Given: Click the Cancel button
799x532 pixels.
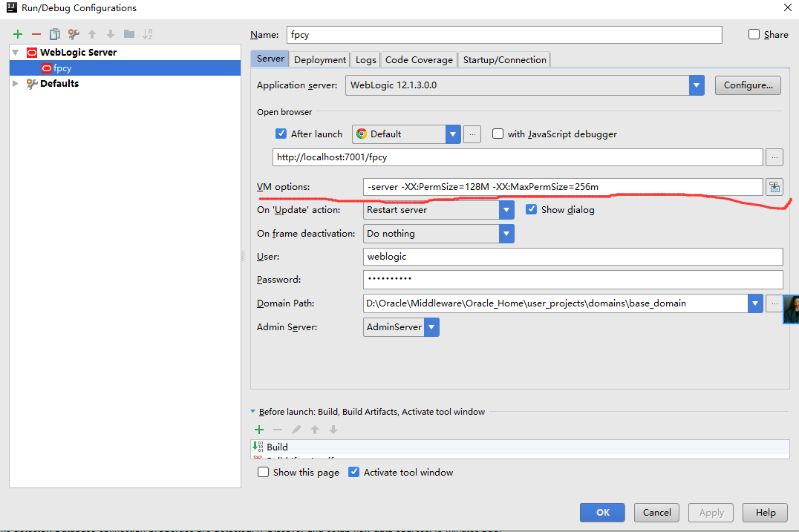Looking at the screenshot, I should point(656,512).
